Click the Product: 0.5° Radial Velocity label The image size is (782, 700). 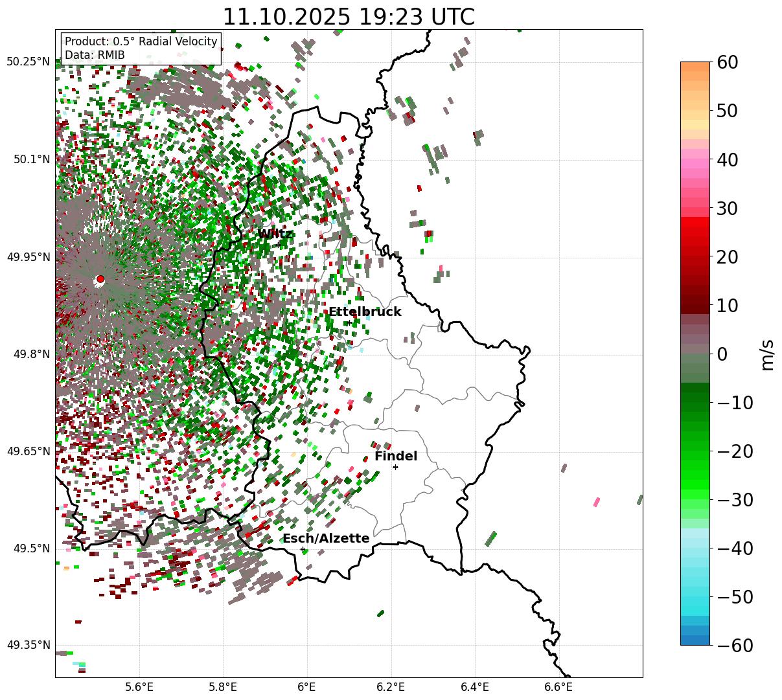tap(141, 41)
